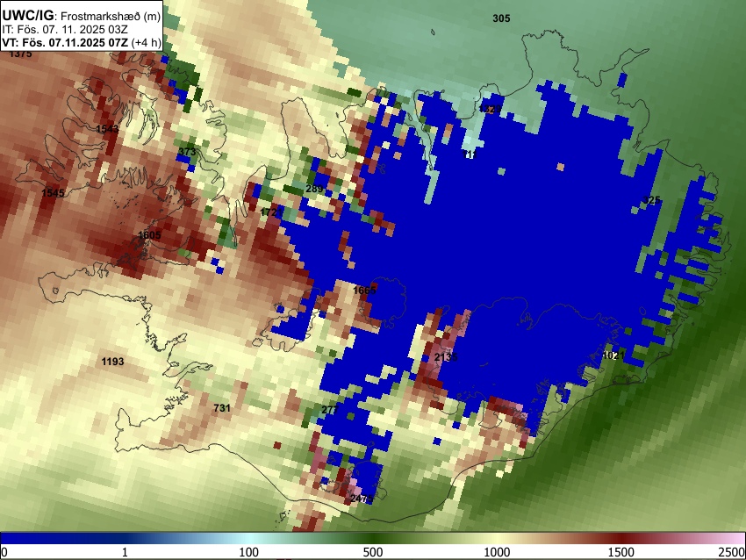Screen dimensions: 746x560
Task: Click the 1665 map value
Action: pos(364,291)
